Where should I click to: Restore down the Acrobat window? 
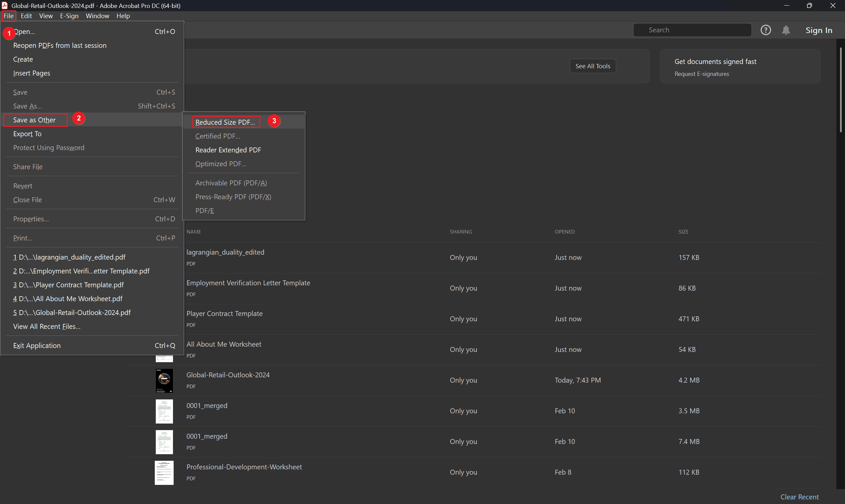point(809,5)
